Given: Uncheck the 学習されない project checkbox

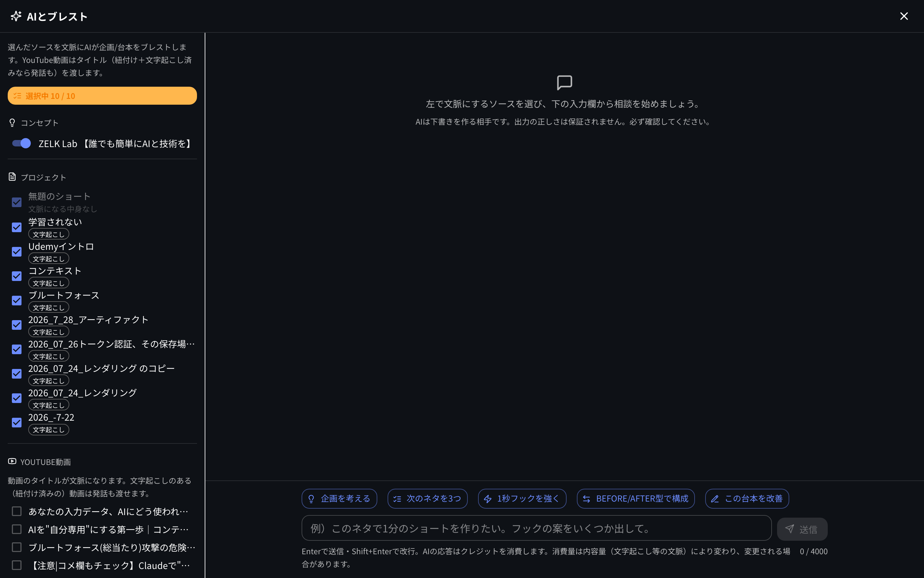Looking at the screenshot, I should pos(17,227).
